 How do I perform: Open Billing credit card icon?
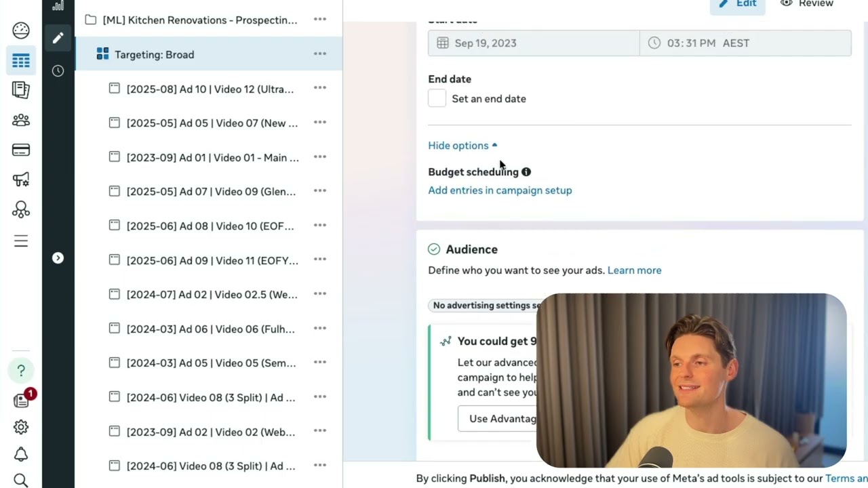point(21,150)
